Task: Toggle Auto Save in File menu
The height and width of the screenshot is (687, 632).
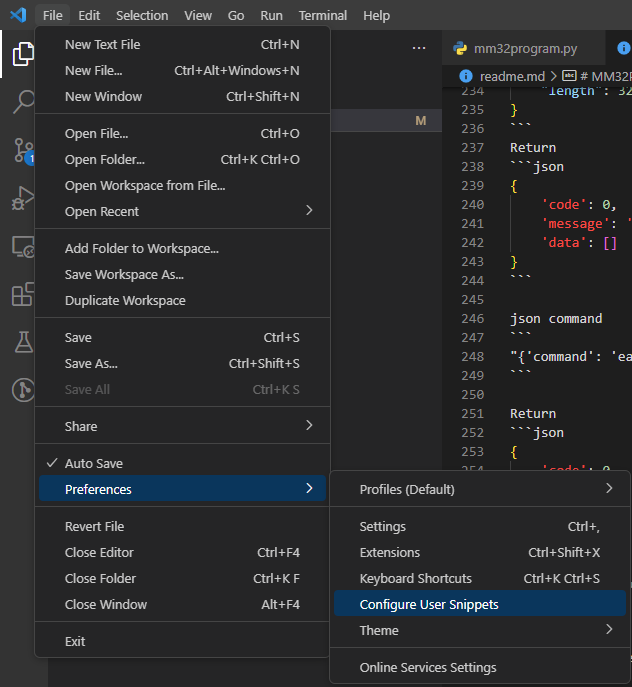Action: tap(182, 463)
